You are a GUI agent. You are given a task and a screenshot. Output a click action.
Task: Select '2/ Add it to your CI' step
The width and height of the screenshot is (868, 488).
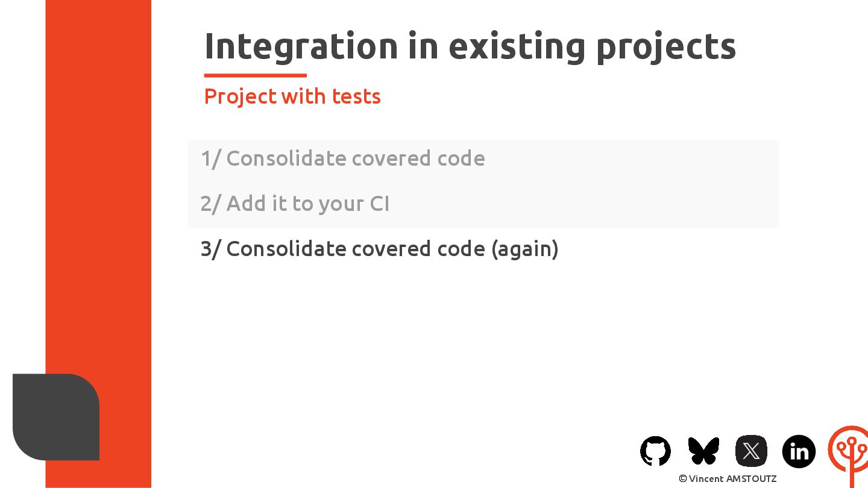(295, 204)
